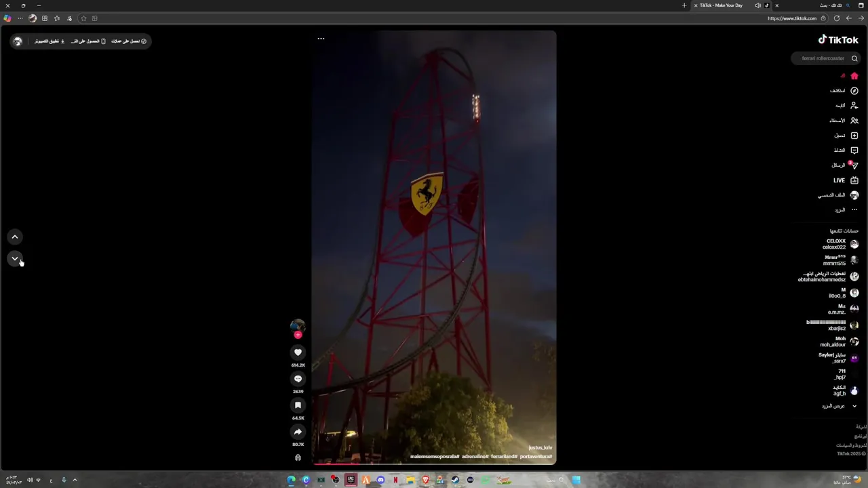
Task: Open followed account iliooo_8
Action: [844, 293]
